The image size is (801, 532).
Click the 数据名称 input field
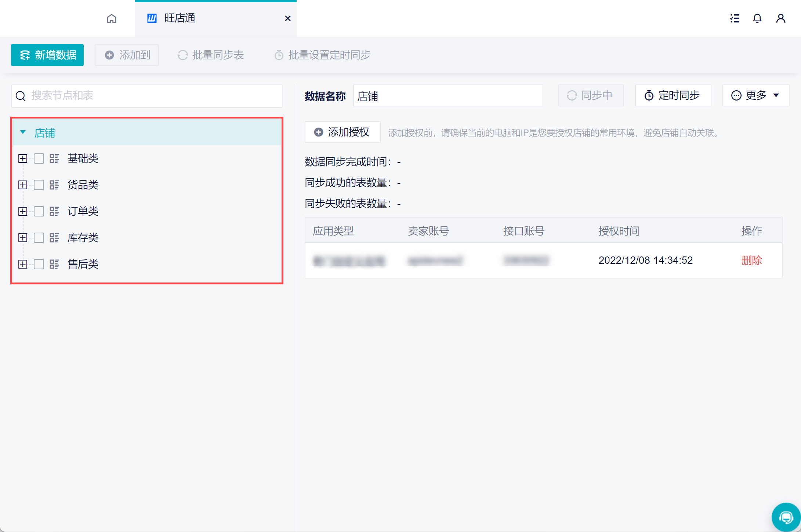(448, 96)
